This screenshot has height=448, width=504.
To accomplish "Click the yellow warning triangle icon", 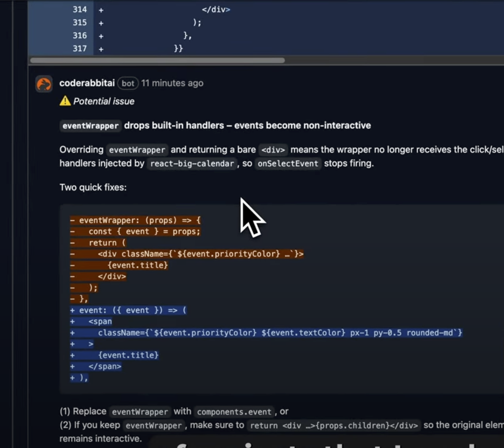I will pyautogui.click(x=65, y=101).
